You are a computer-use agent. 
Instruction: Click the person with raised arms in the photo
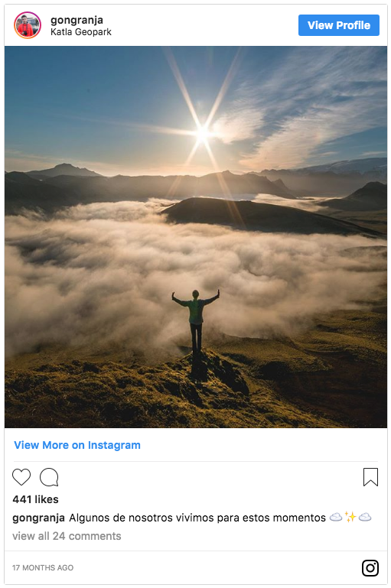pos(196,320)
